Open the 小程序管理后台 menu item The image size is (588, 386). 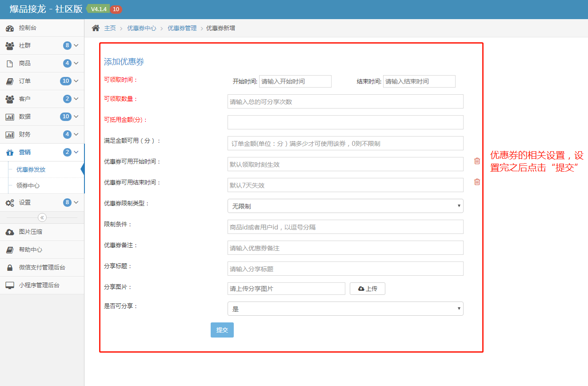tap(42, 285)
